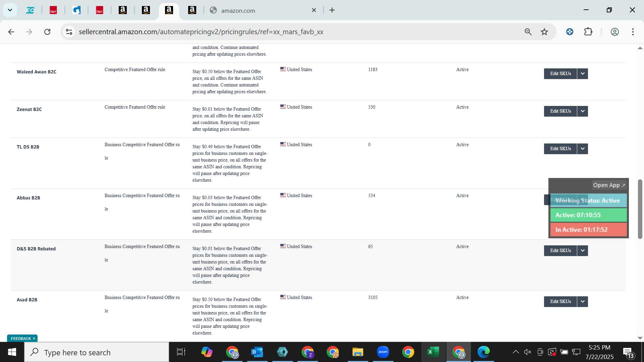Switch to the blue G icon browser tab
The width and height of the screenshot is (644, 362).
[76, 10]
